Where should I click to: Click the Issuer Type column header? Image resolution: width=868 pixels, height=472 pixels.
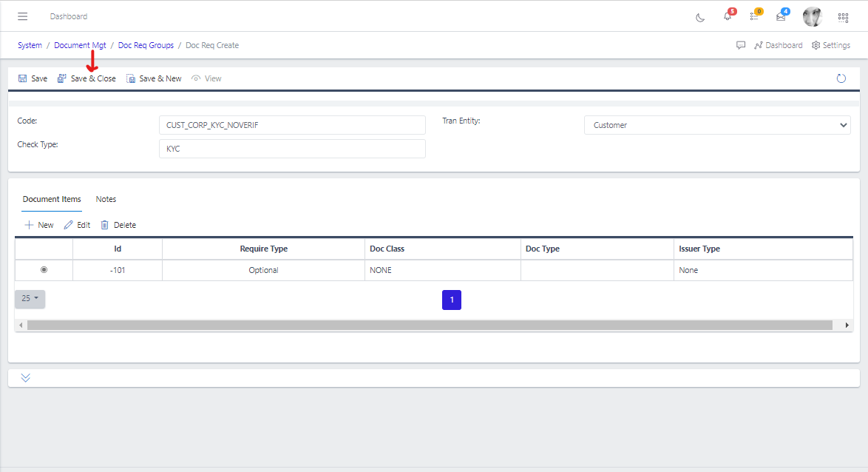pyautogui.click(x=763, y=249)
